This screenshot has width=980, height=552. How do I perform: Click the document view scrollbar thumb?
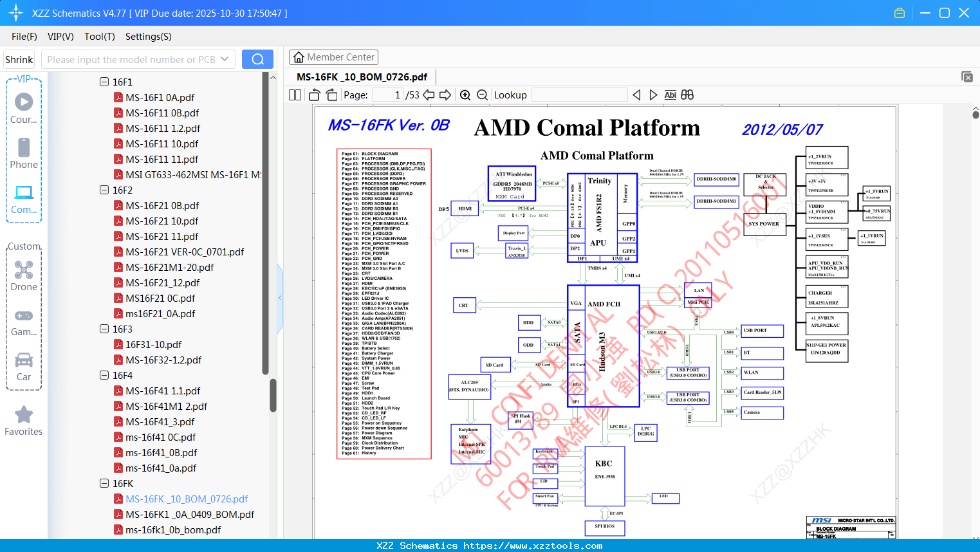(975, 114)
